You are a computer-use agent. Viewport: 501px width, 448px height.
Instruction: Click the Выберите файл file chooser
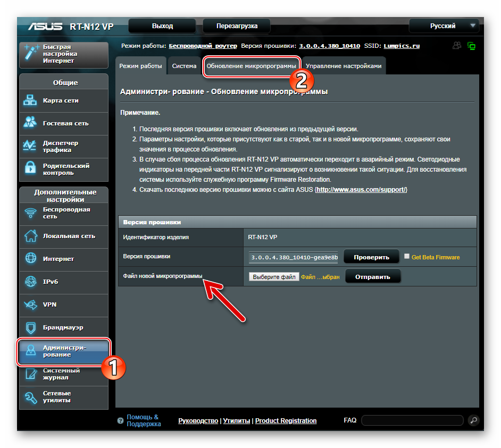click(x=274, y=277)
